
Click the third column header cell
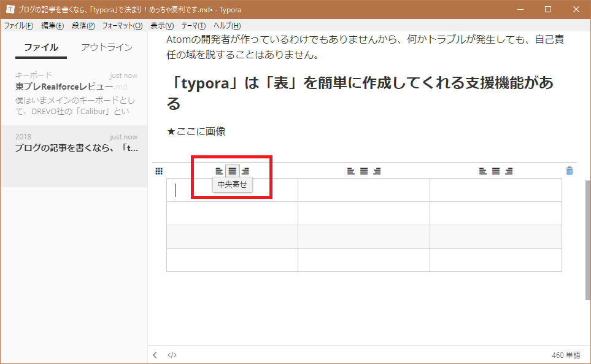pyautogui.click(x=496, y=190)
